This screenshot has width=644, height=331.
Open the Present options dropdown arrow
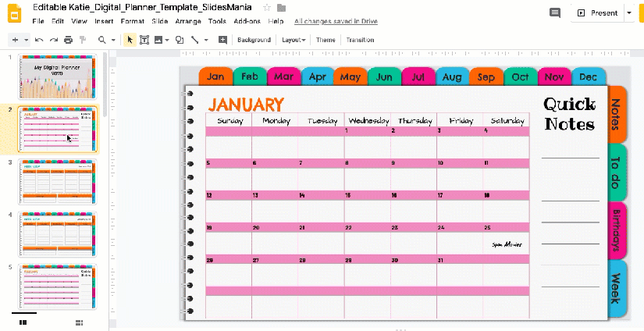coord(629,13)
